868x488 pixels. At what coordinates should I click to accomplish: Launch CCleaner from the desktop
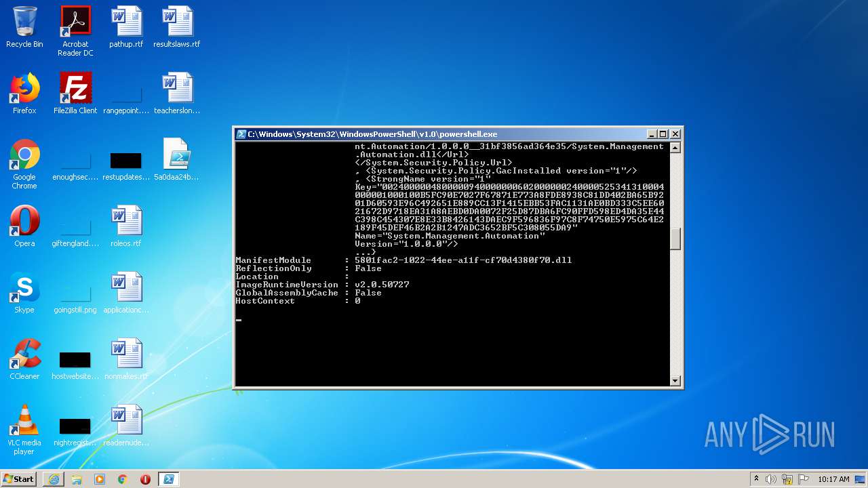pos(24,359)
